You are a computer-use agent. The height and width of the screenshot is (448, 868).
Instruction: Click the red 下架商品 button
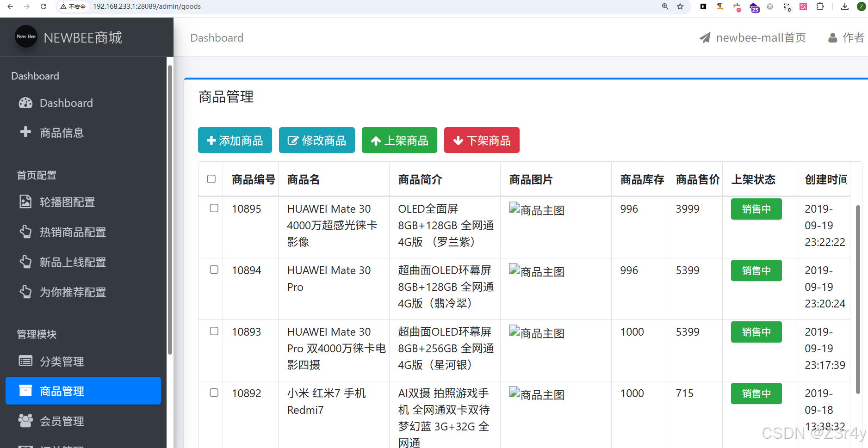[482, 140]
